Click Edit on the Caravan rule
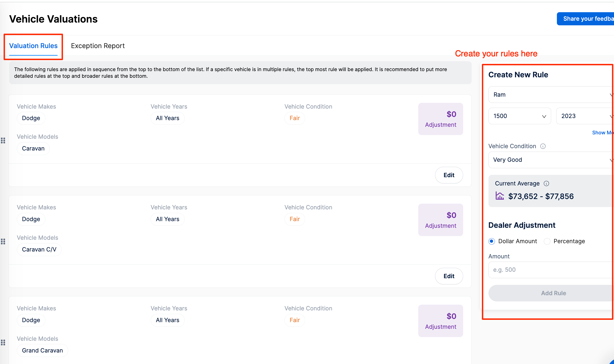 [x=449, y=175]
